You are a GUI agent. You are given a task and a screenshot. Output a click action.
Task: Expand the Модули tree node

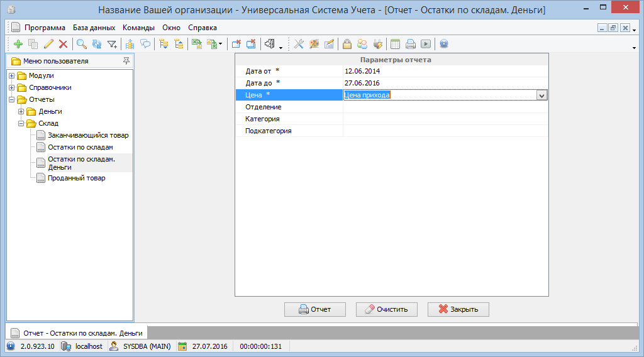point(12,75)
